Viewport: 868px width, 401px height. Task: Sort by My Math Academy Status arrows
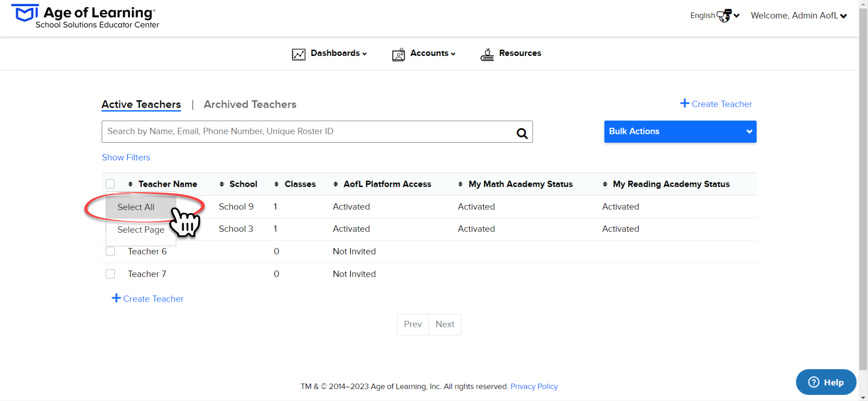[x=460, y=184]
